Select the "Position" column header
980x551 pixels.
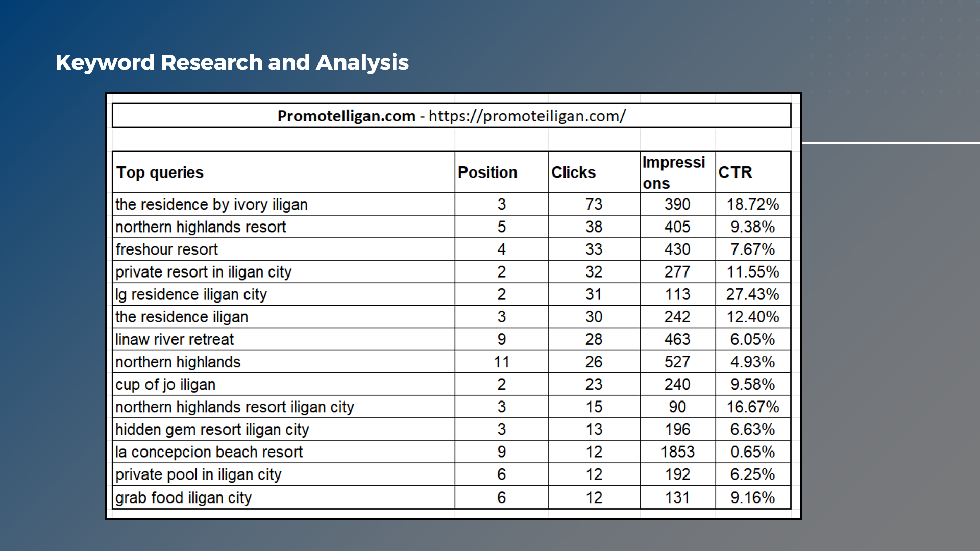487,172
